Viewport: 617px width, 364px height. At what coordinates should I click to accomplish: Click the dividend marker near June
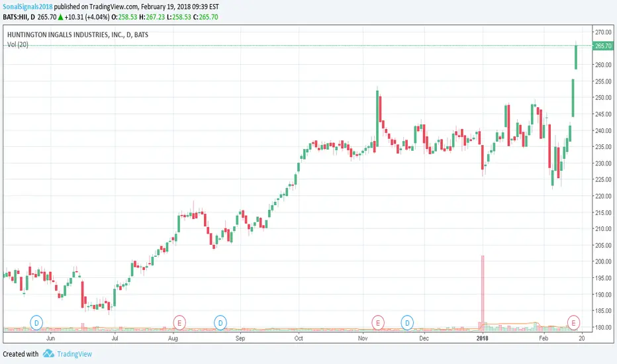36,323
